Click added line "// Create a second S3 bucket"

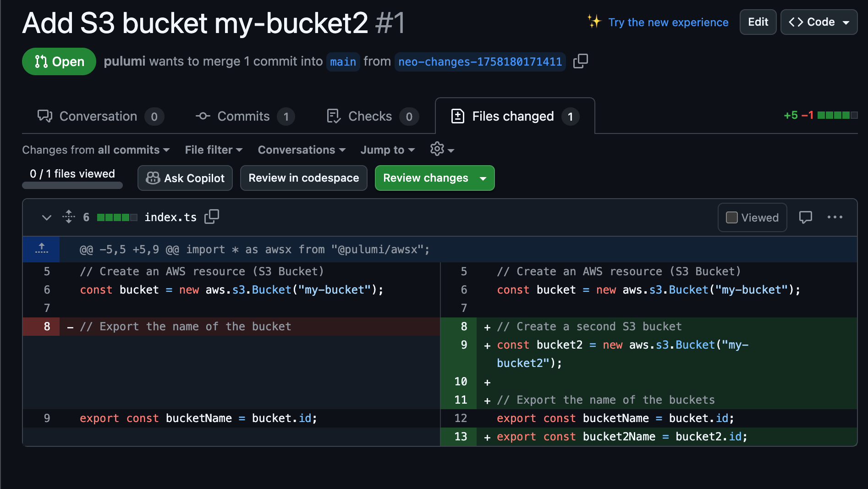(589, 327)
